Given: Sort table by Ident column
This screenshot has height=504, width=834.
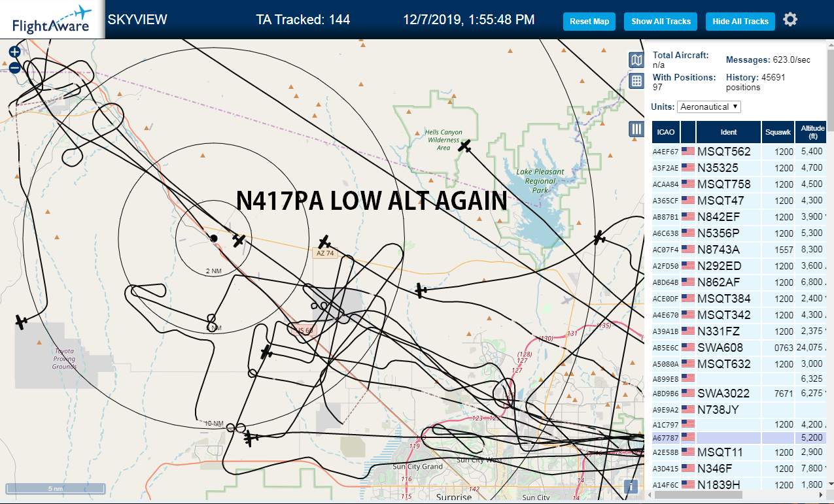Looking at the screenshot, I should click(729, 132).
